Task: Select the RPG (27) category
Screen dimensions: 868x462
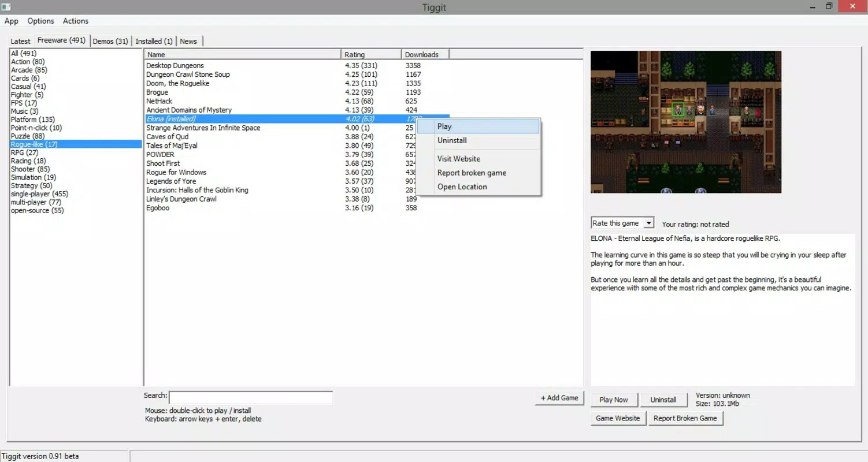Action: point(24,152)
